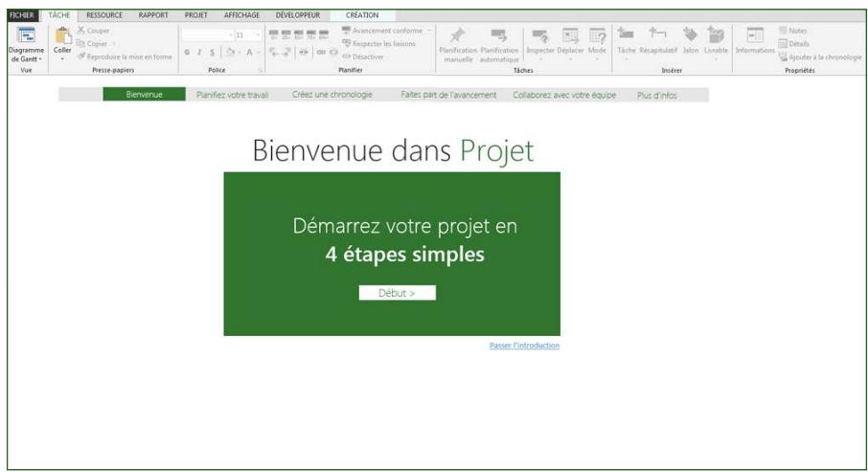The width and height of the screenshot is (868, 472).
Task: Toggle italic formatting (I)
Action: [x=199, y=52]
